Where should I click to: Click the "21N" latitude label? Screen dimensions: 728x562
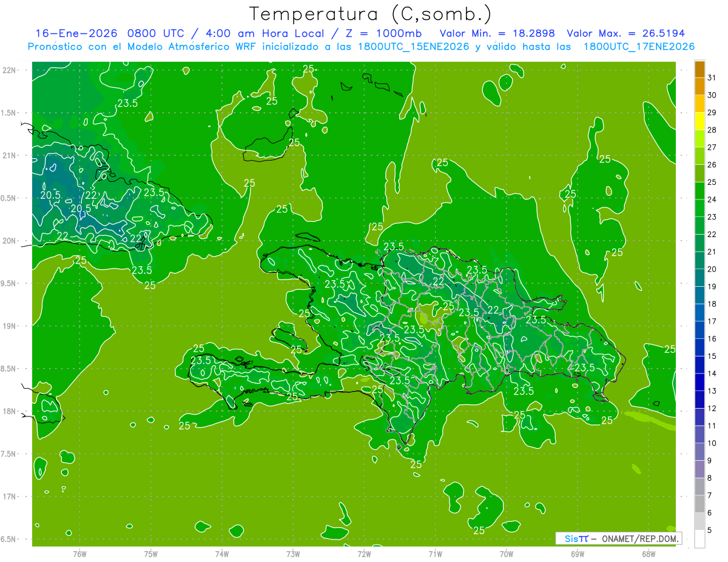tap(10, 156)
